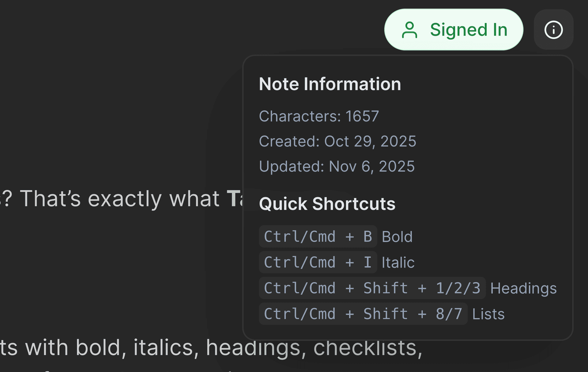Image resolution: width=588 pixels, height=372 pixels.
Task: Click the Italic label in Quick Shortcuts
Action: tap(398, 262)
